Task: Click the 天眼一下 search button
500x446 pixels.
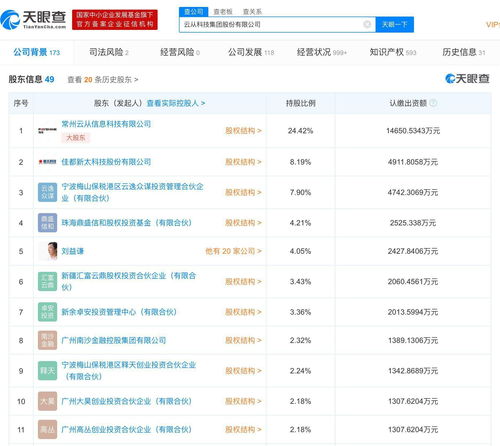Action: (395, 24)
